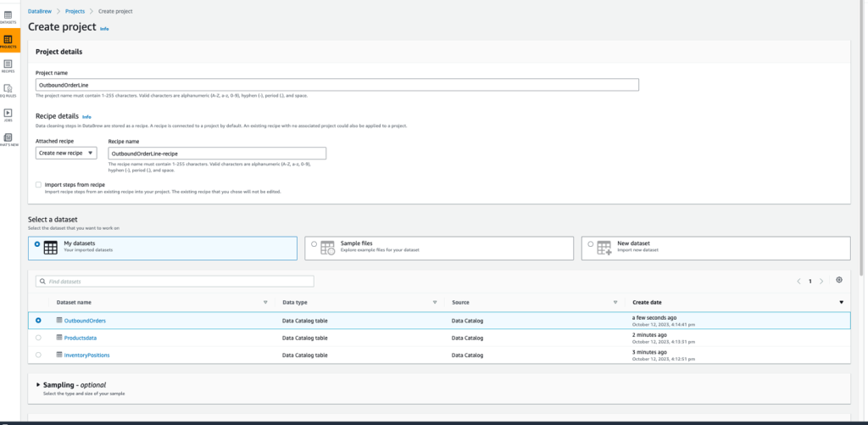The image size is (868, 425).
Task: Open the Jobs sidebar icon
Action: click(8, 113)
